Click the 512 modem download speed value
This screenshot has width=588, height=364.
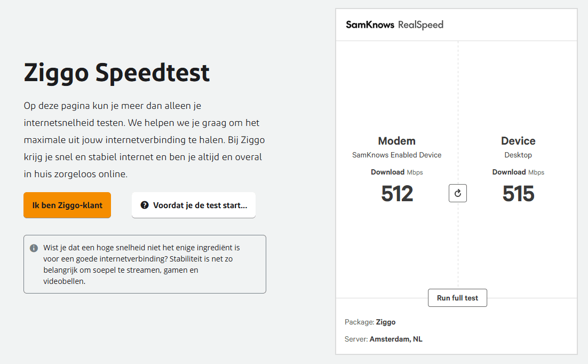click(396, 194)
